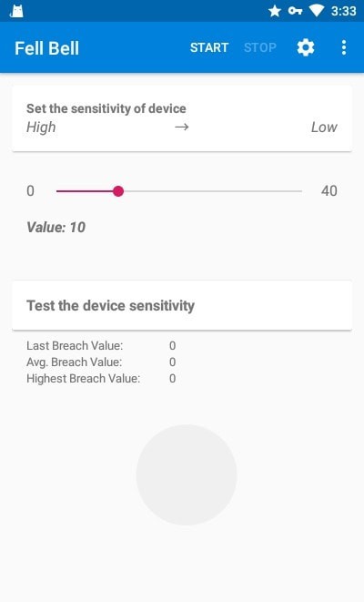Open the three-dot overflow menu
This screenshot has width=364, height=602.
(x=344, y=47)
